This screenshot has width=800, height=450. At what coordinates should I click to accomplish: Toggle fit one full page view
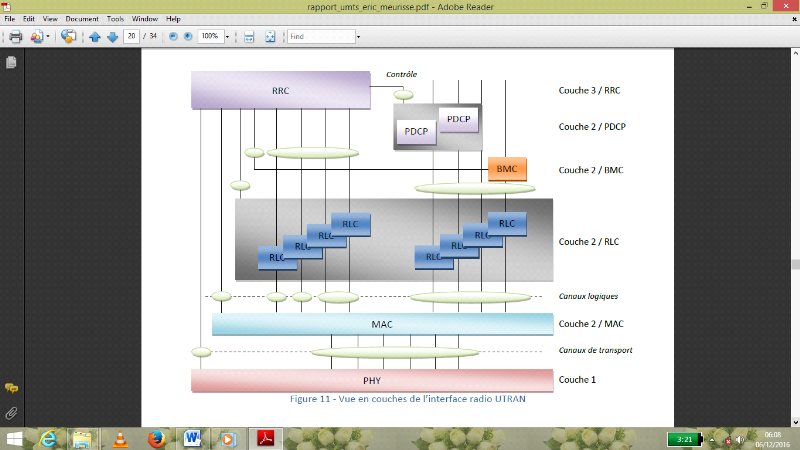tap(270, 37)
